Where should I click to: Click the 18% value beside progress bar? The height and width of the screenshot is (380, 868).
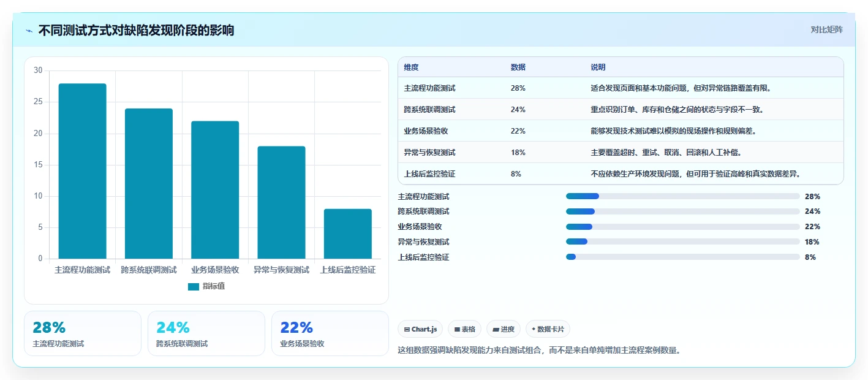(x=812, y=242)
